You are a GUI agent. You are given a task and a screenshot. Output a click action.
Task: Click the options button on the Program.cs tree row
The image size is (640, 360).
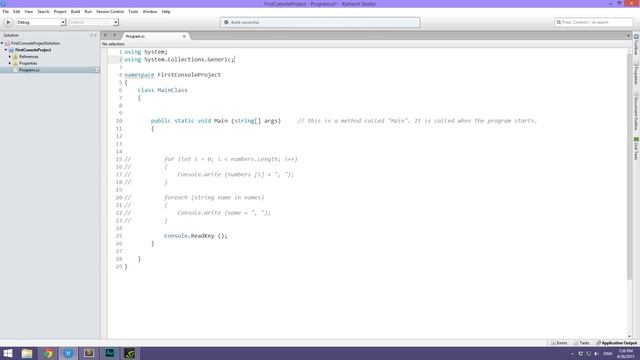click(x=95, y=70)
